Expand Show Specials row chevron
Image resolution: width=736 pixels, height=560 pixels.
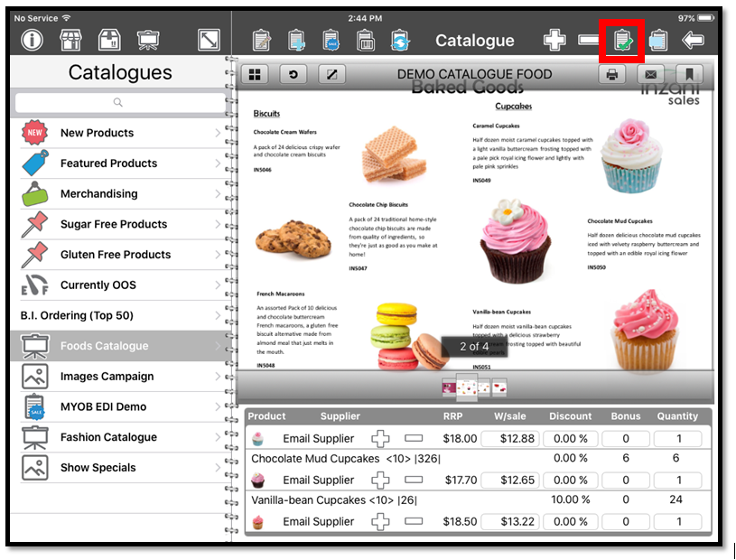(x=218, y=468)
